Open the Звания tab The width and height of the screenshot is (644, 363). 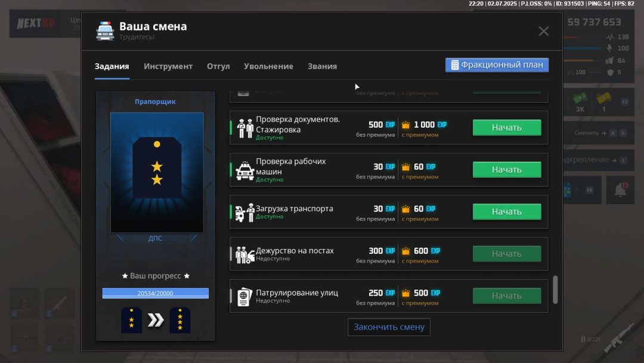tap(322, 66)
